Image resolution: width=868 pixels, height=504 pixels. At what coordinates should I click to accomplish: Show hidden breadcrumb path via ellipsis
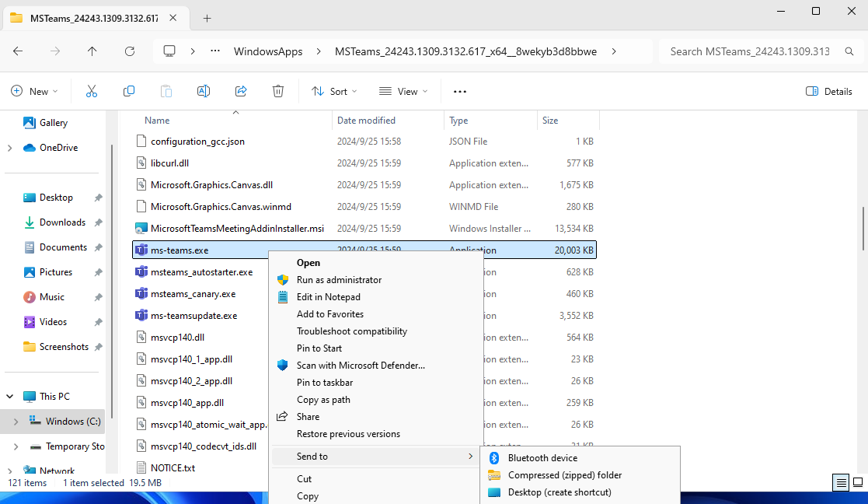(215, 51)
